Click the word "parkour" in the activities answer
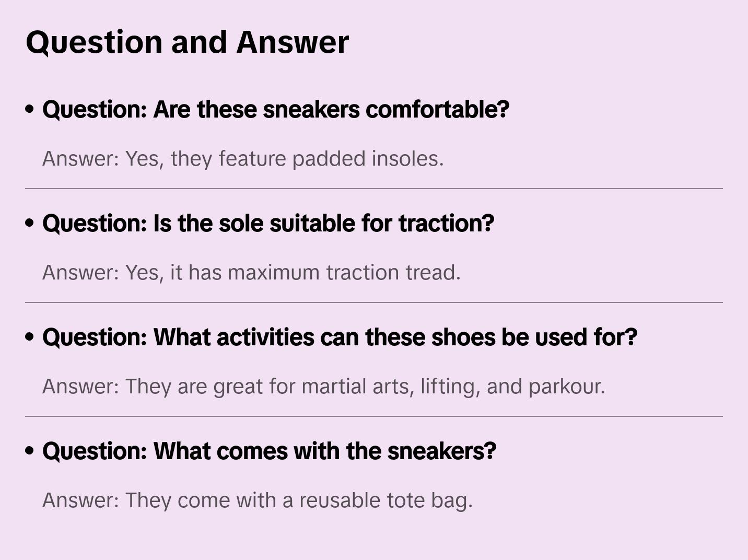748x560 pixels. tap(566, 387)
